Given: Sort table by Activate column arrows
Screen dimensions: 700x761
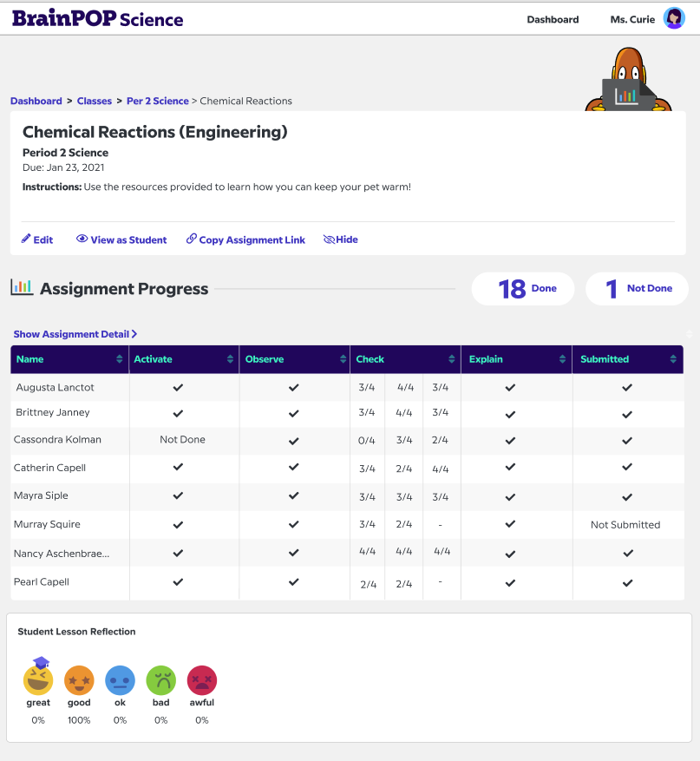Looking at the screenshot, I should [230, 359].
